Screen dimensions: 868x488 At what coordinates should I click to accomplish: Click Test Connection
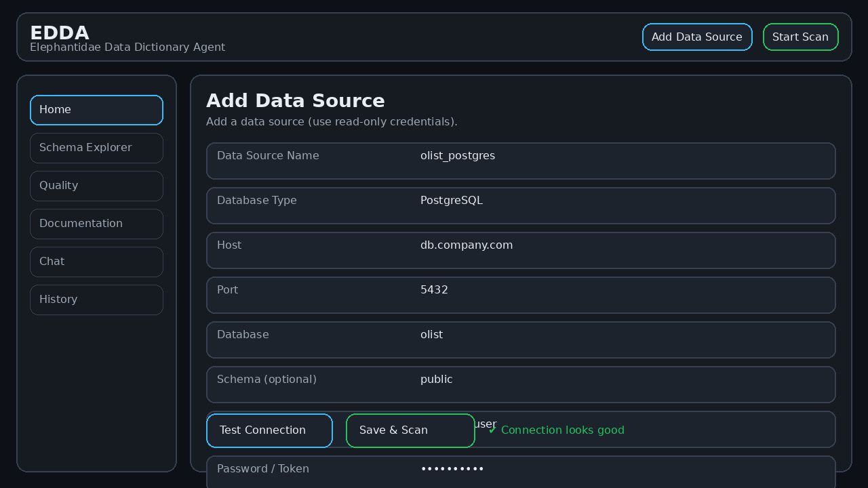269,430
